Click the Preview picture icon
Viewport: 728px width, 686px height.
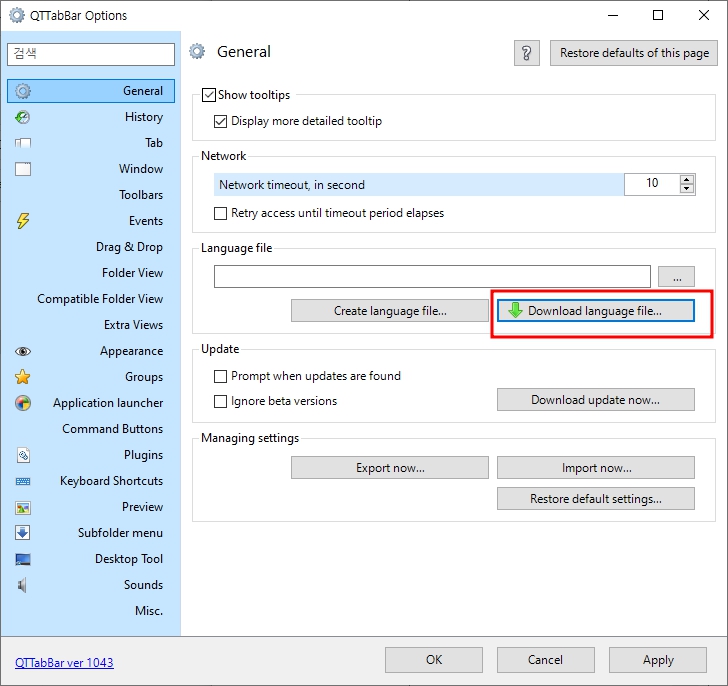coord(23,508)
